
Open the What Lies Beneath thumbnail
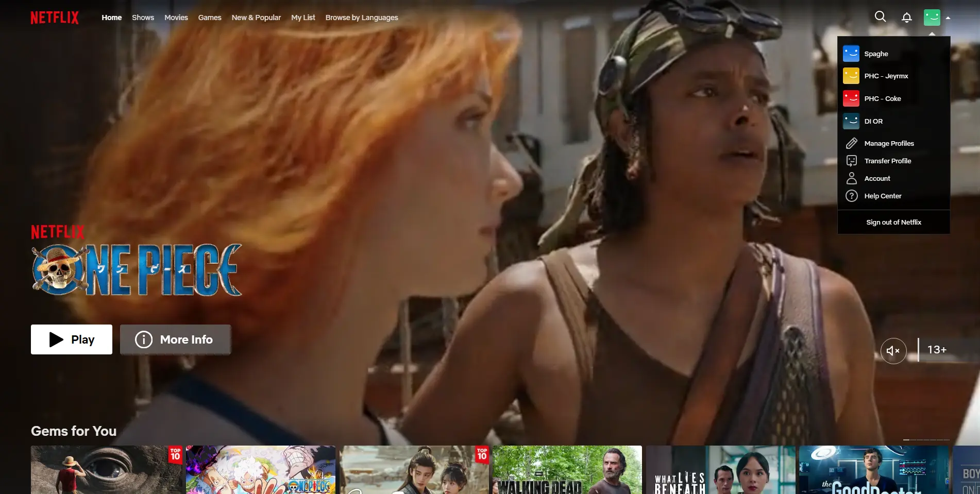coord(721,470)
